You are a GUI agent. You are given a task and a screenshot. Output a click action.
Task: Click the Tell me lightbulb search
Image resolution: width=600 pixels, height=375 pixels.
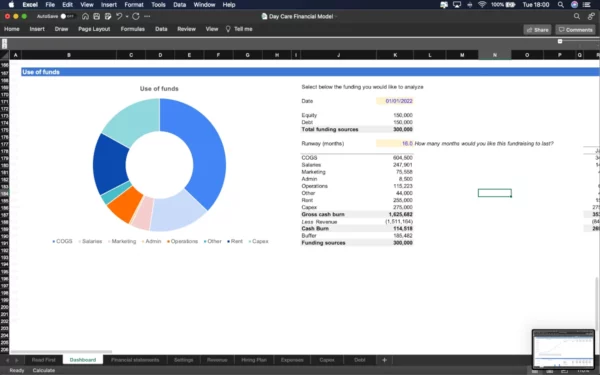point(239,29)
